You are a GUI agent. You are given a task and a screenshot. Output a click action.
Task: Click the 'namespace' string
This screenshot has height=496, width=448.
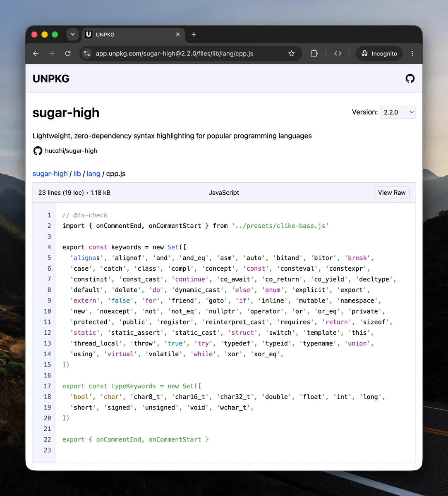(x=357, y=301)
